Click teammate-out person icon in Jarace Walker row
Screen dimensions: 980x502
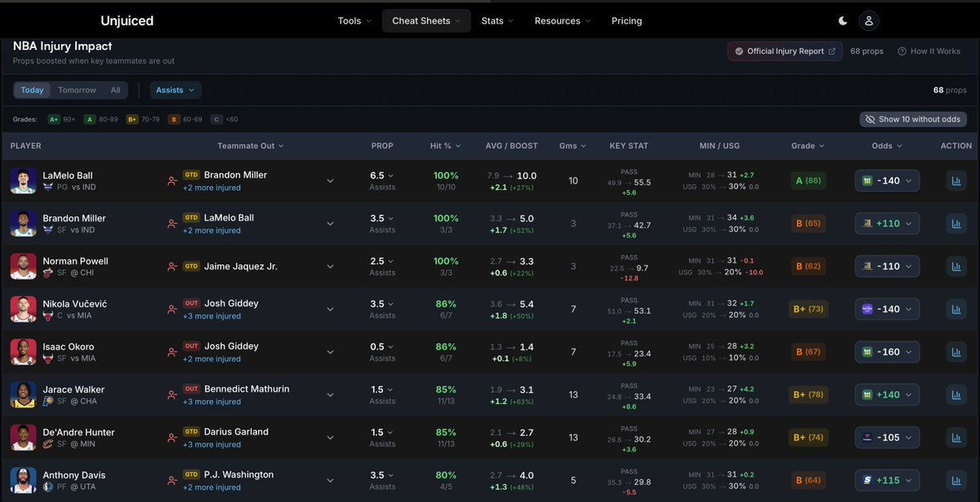pos(171,395)
